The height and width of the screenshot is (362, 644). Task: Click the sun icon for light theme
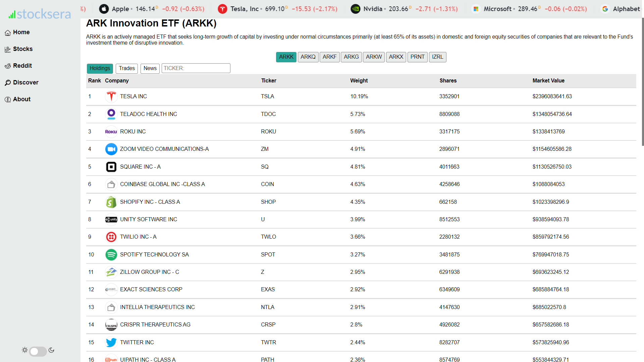tap(25, 350)
